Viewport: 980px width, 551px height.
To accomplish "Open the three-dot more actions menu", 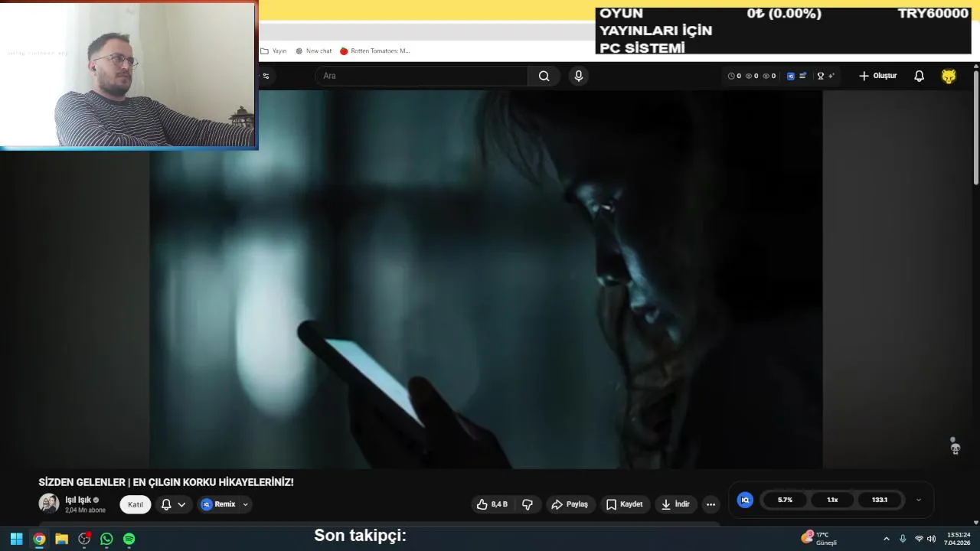I will (x=710, y=504).
